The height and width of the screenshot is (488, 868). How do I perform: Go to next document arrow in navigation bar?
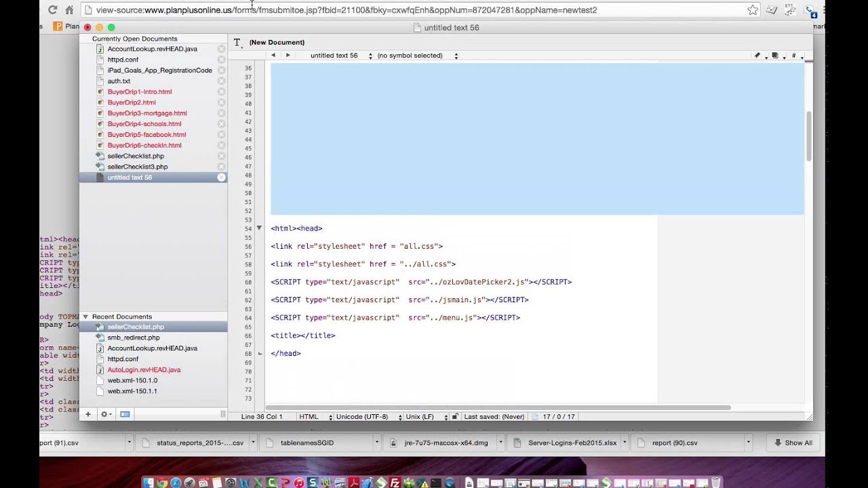coord(288,56)
